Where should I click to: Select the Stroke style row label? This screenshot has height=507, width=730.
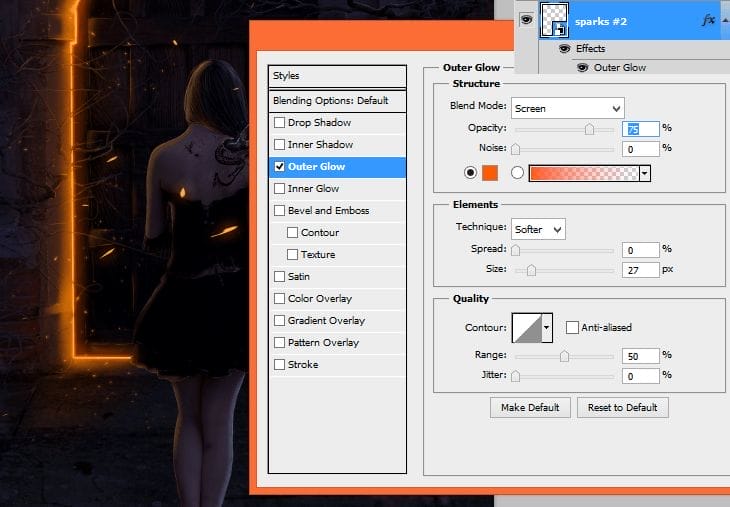(303, 365)
